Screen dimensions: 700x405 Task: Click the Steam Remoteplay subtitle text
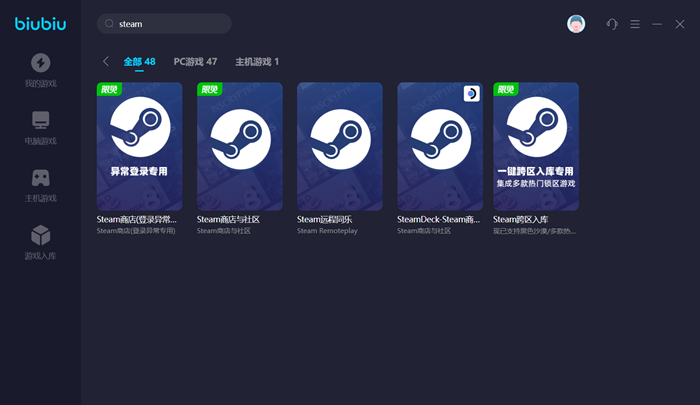[x=327, y=231]
